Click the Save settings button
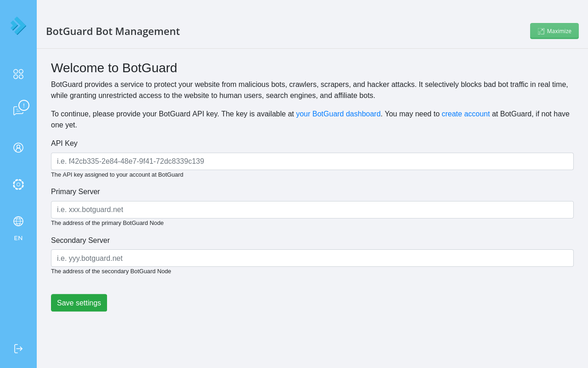This screenshot has width=588, height=368. [x=79, y=303]
